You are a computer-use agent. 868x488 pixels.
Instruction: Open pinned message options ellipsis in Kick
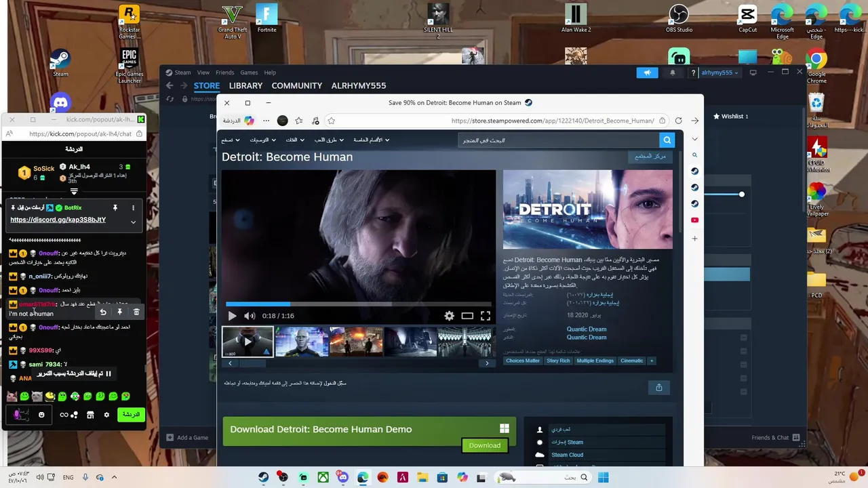tap(133, 207)
